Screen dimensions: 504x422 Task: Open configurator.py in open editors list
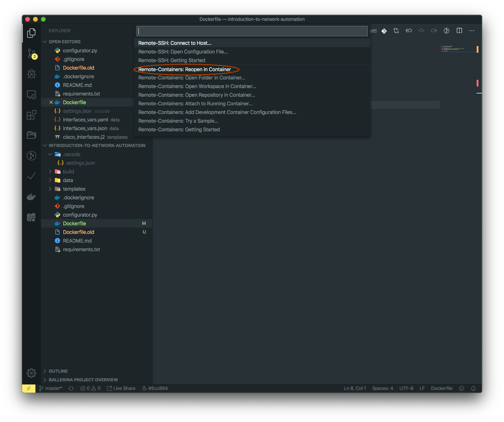[80, 50]
